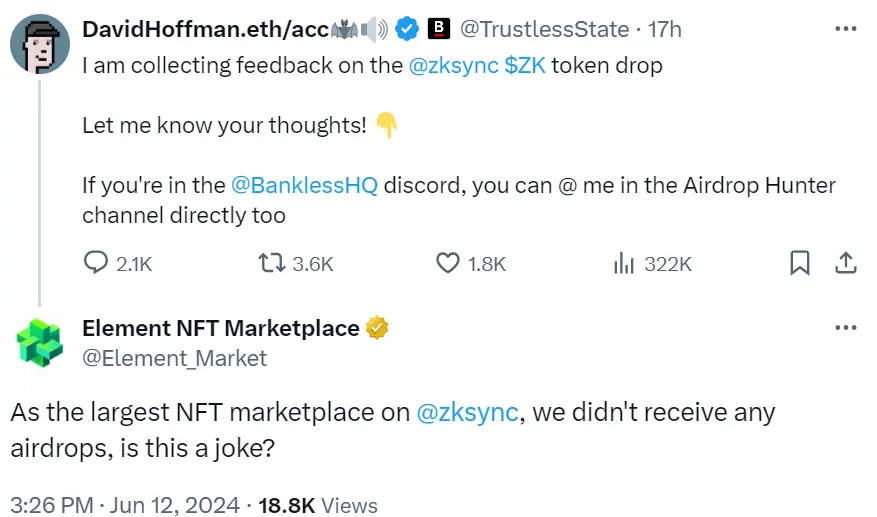Retweet David Hoffman's post
This screenshot has height=517, width=877.
[x=270, y=263]
